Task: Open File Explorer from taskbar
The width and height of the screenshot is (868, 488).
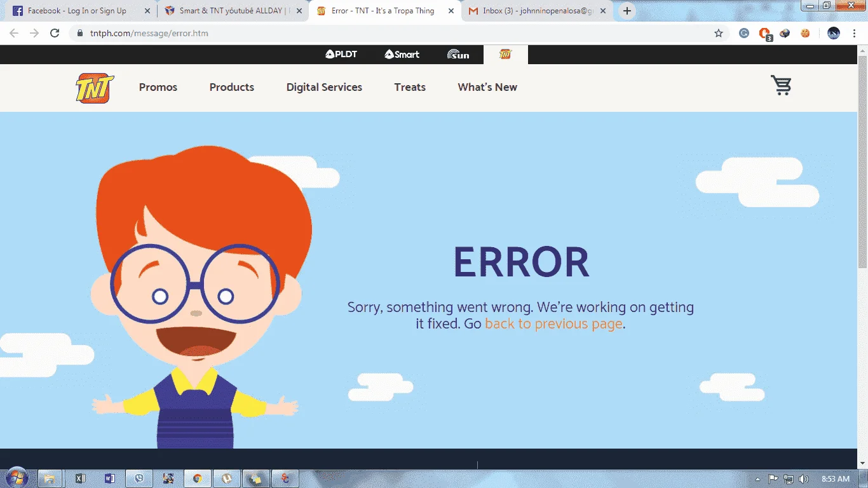Action: coord(50,478)
